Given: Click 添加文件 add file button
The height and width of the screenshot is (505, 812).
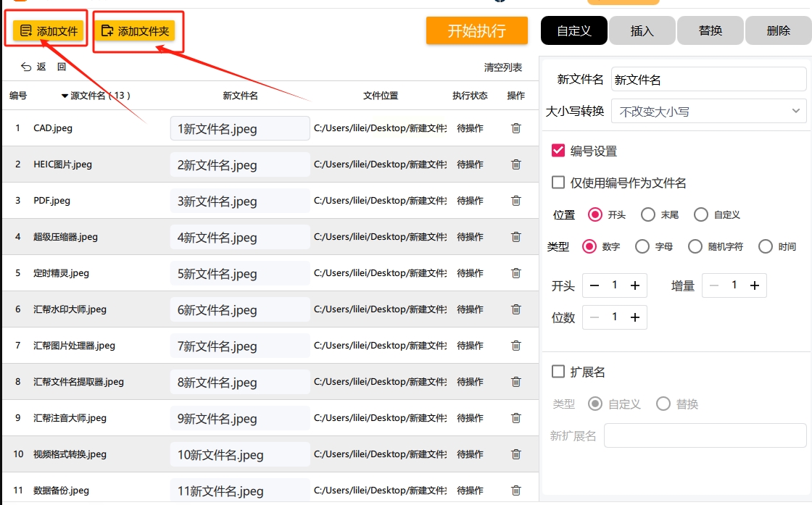Looking at the screenshot, I should tap(48, 31).
